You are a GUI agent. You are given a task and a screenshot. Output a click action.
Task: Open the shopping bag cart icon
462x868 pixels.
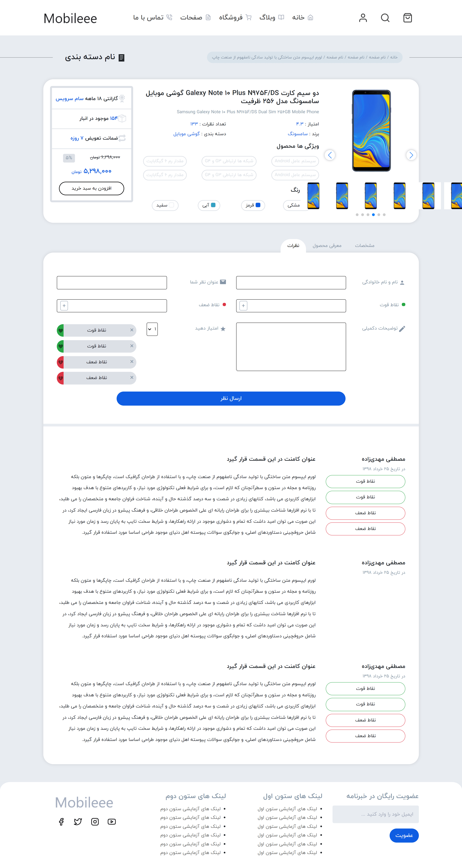coord(407,18)
